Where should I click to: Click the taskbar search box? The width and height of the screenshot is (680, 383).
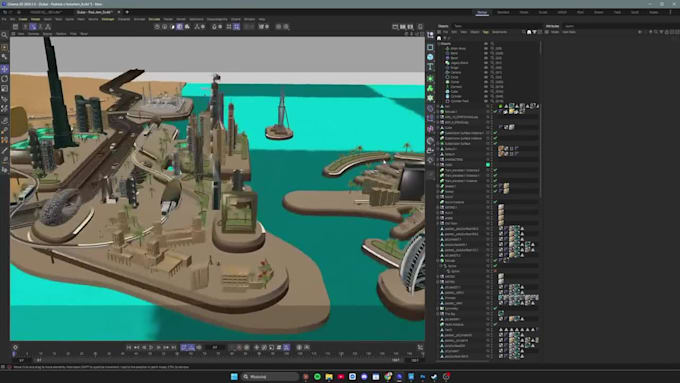pos(270,376)
